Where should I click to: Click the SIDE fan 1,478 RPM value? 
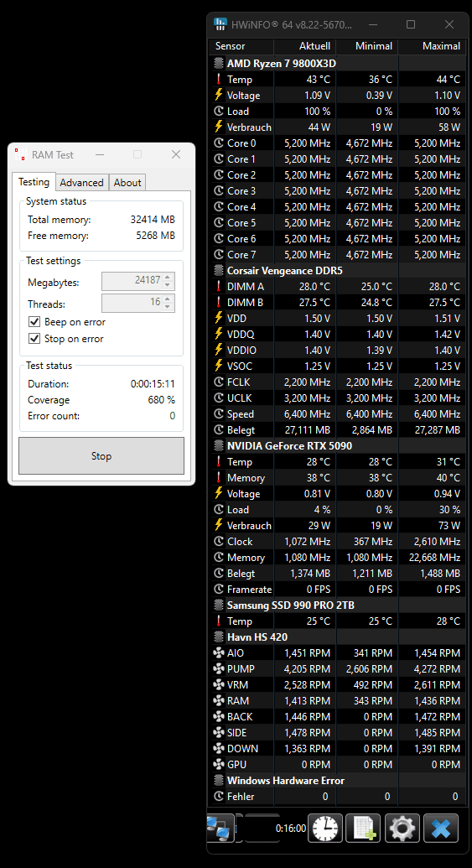click(x=307, y=732)
